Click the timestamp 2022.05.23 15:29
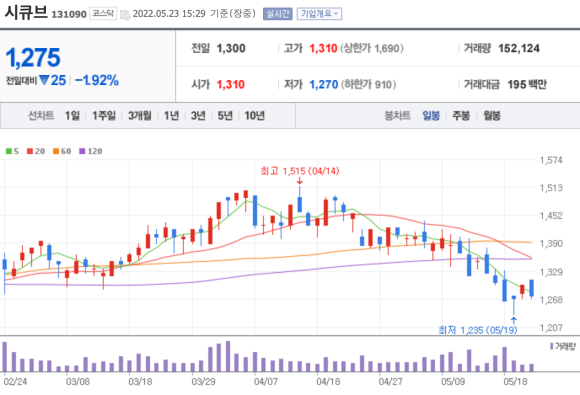580x395 pixels. point(169,14)
